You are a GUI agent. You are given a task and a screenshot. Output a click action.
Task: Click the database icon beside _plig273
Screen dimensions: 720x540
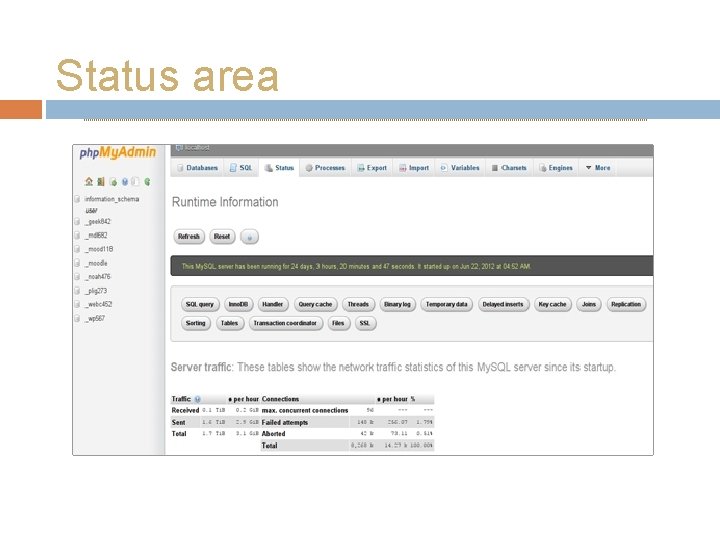[x=77, y=291]
